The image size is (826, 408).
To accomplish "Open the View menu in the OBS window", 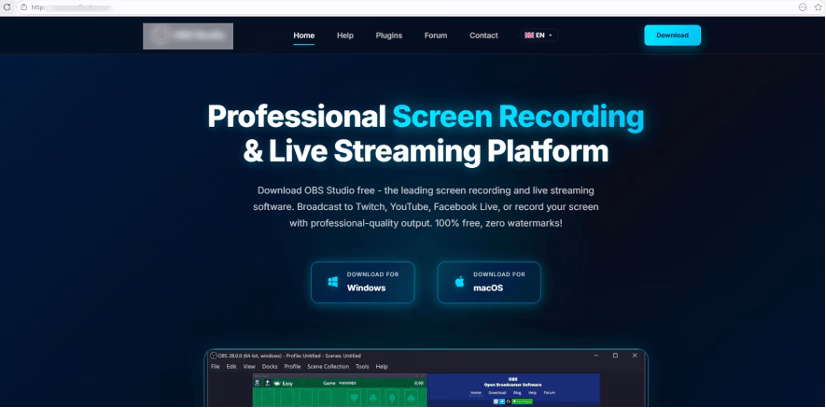I will (x=249, y=366).
